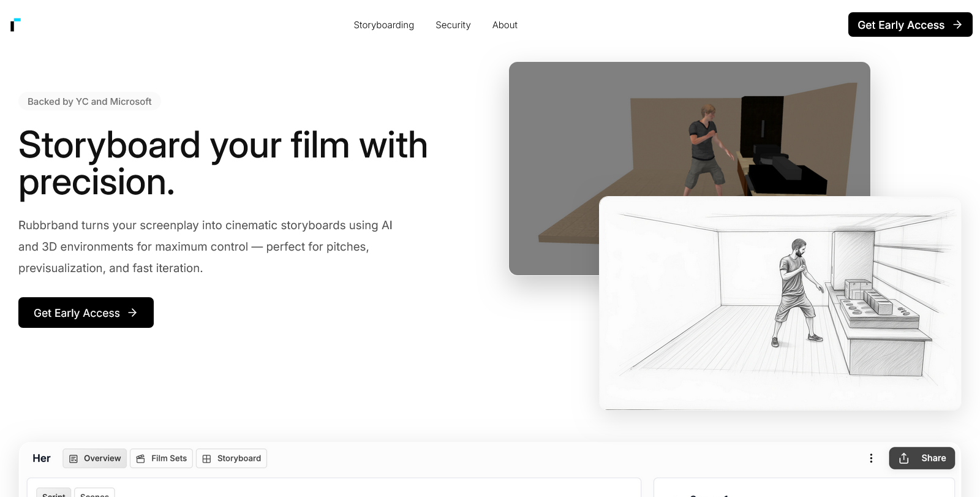
Task: Click the Rubbrband logo in the header
Action: pos(16,25)
